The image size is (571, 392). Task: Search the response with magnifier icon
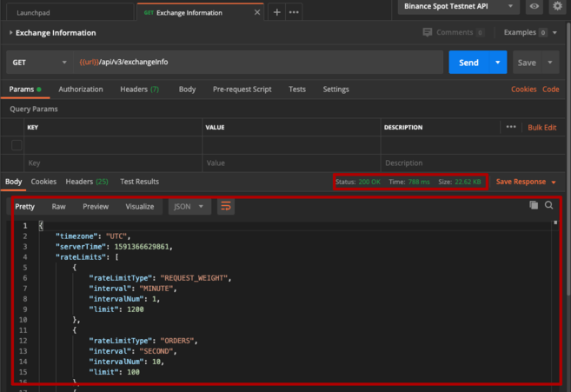pyautogui.click(x=549, y=205)
